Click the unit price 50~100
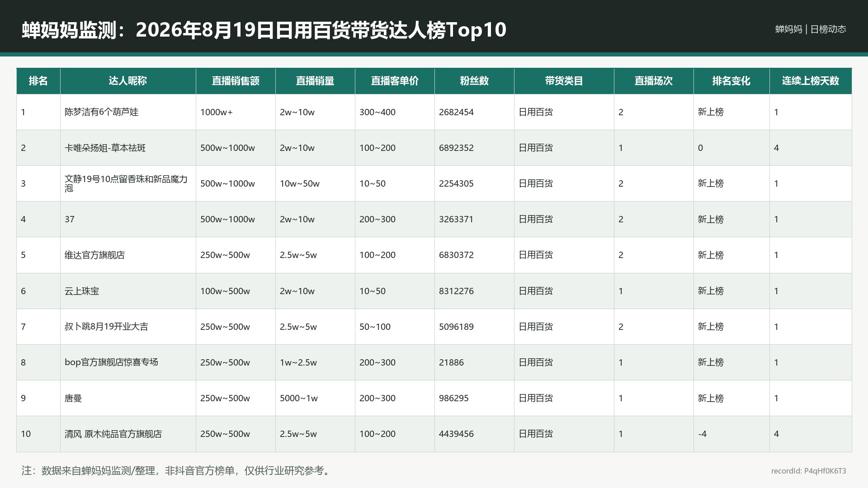Viewport: 868px width, 488px height. click(375, 327)
